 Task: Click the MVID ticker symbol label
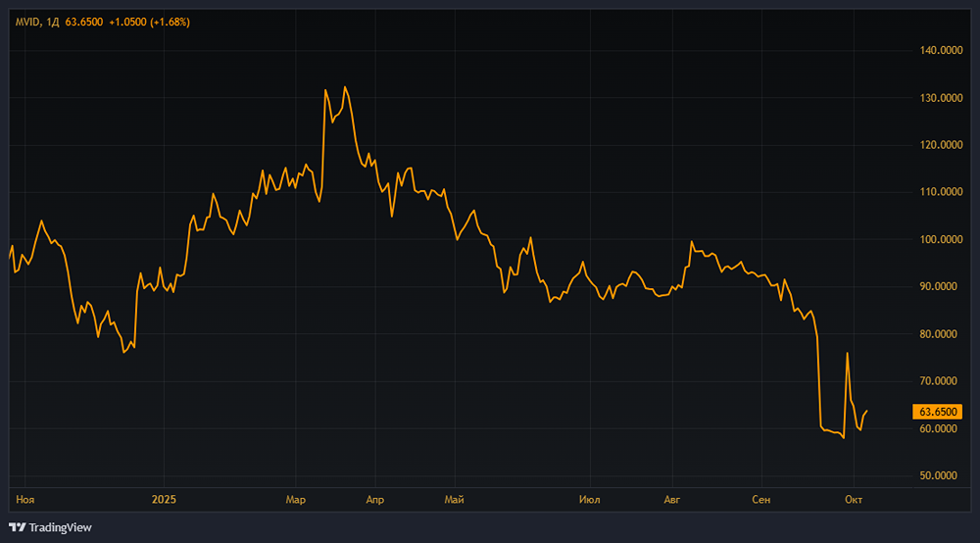(x=27, y=22)
